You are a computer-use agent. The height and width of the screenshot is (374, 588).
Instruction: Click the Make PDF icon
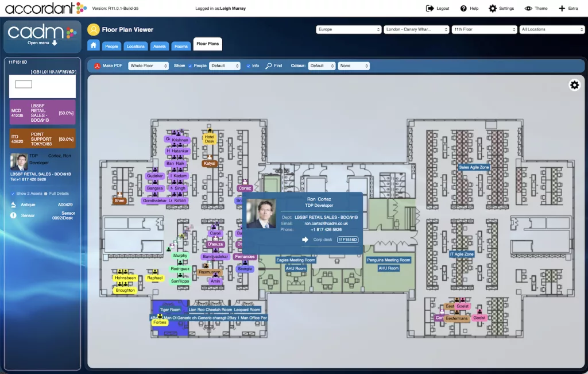click(97, 65)
